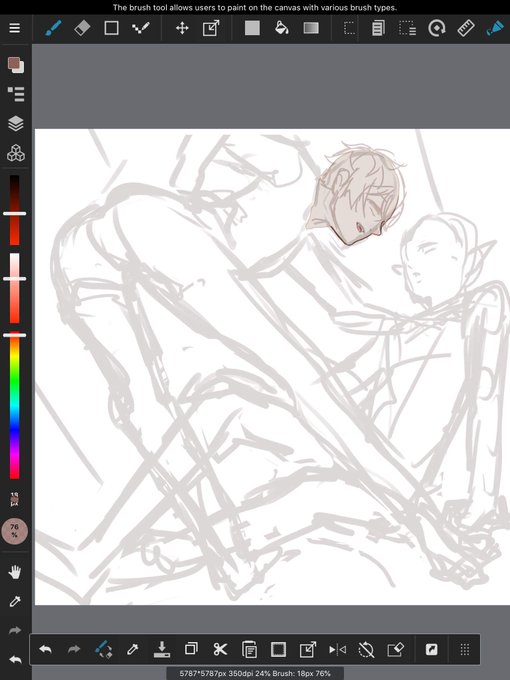
Task: Cut selection with the scissors icon
Action: [220, 649]
